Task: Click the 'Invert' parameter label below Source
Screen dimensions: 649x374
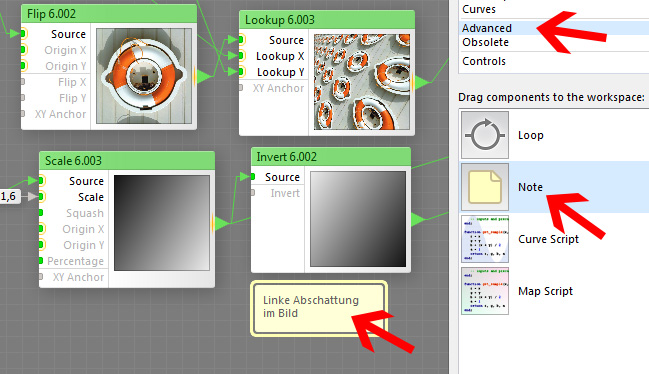Action: pyautogui.click(x=285, y=193)
